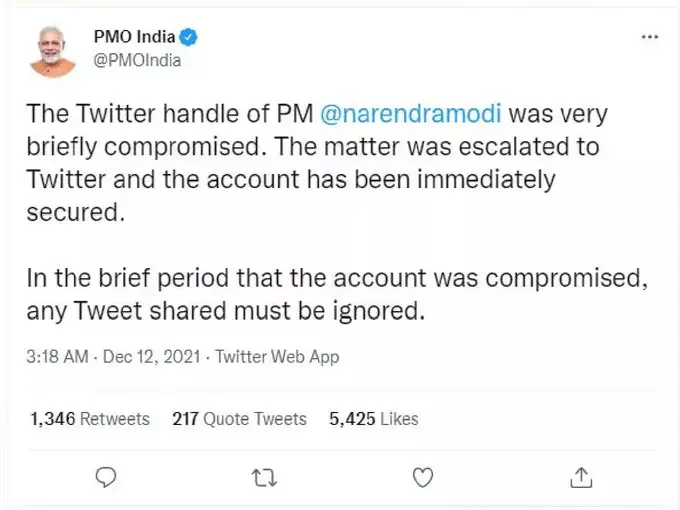Retweet this tweet using the retweet icon

264,478
